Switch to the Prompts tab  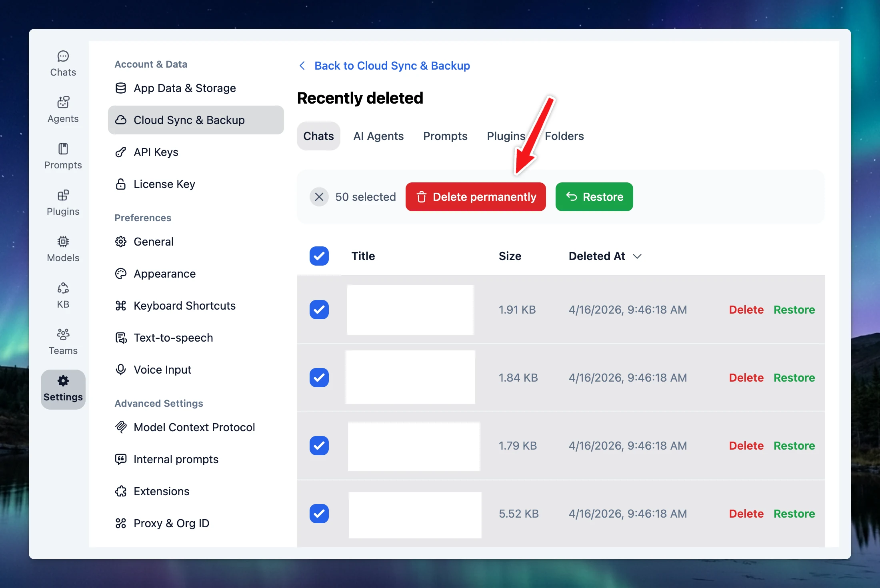coord(445,136)
